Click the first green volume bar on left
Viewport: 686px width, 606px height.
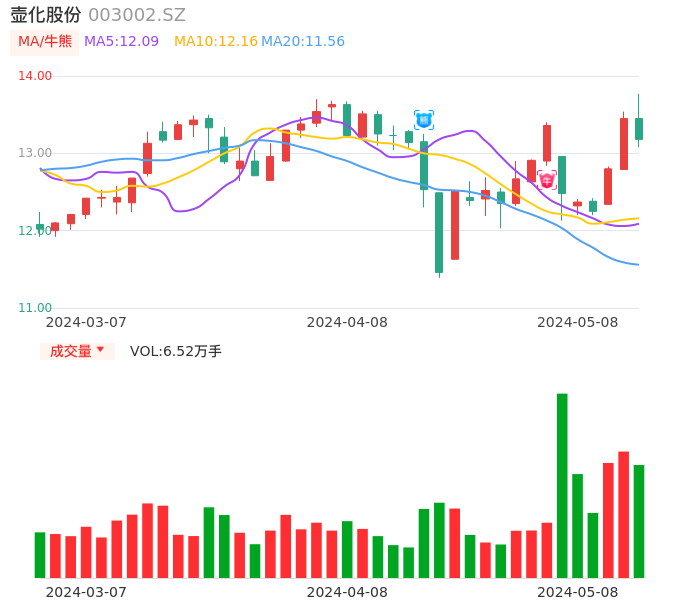[40, 555]
